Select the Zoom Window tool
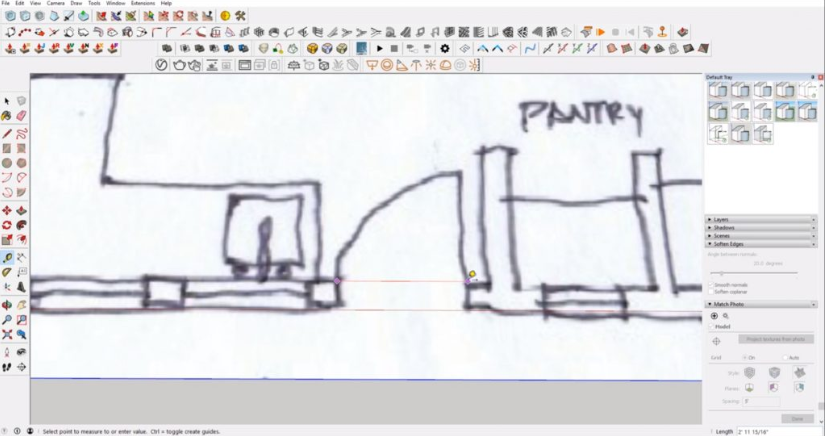Screen dimensions: 825x436 tap(22, 320)
